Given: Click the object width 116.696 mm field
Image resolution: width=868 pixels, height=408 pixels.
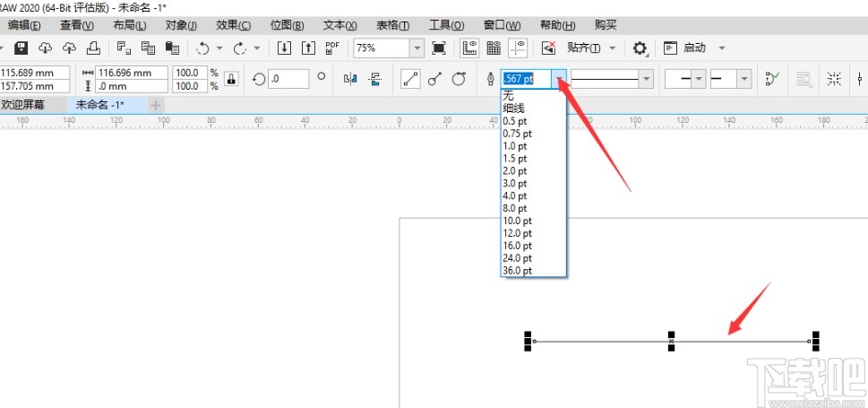Looking at the screenshot, I should coord(131,73).
